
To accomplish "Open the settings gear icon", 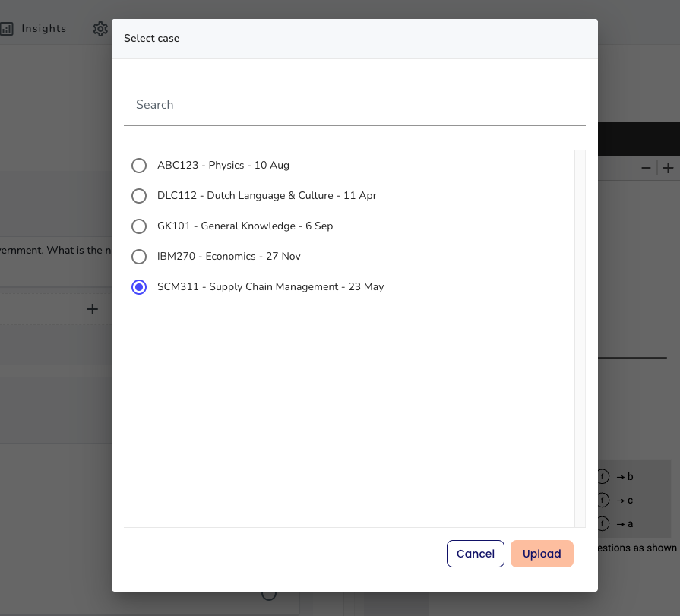I will [100, 29].
